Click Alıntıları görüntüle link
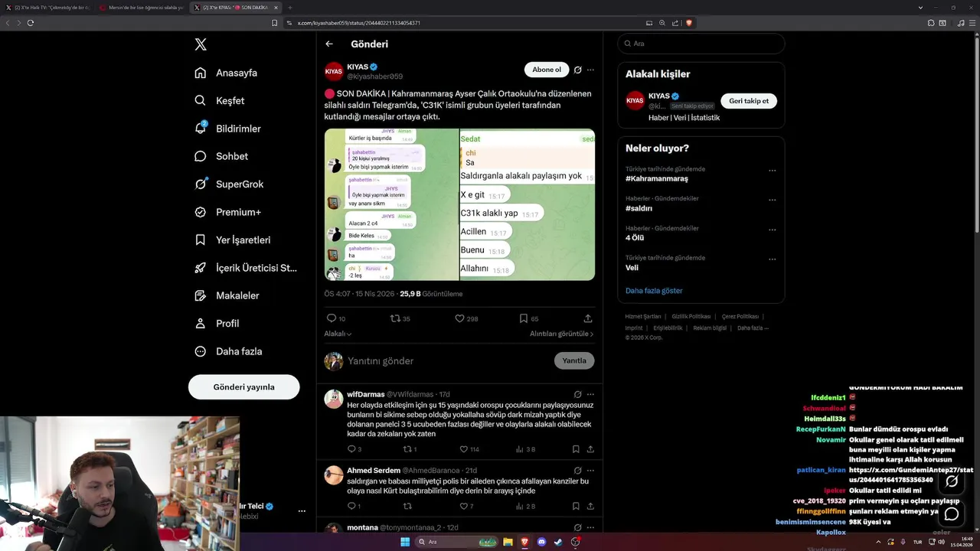980x551 pixels. tap(561, 334)
